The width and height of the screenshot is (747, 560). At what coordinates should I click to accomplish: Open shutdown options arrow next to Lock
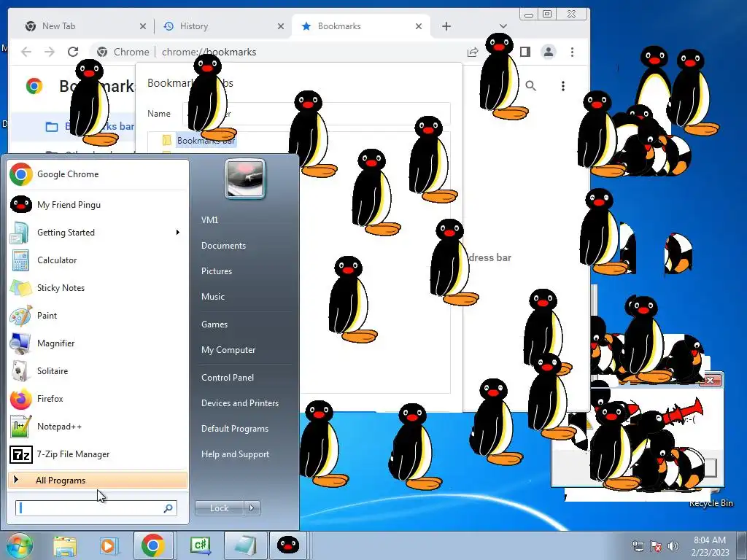point(252,508)
